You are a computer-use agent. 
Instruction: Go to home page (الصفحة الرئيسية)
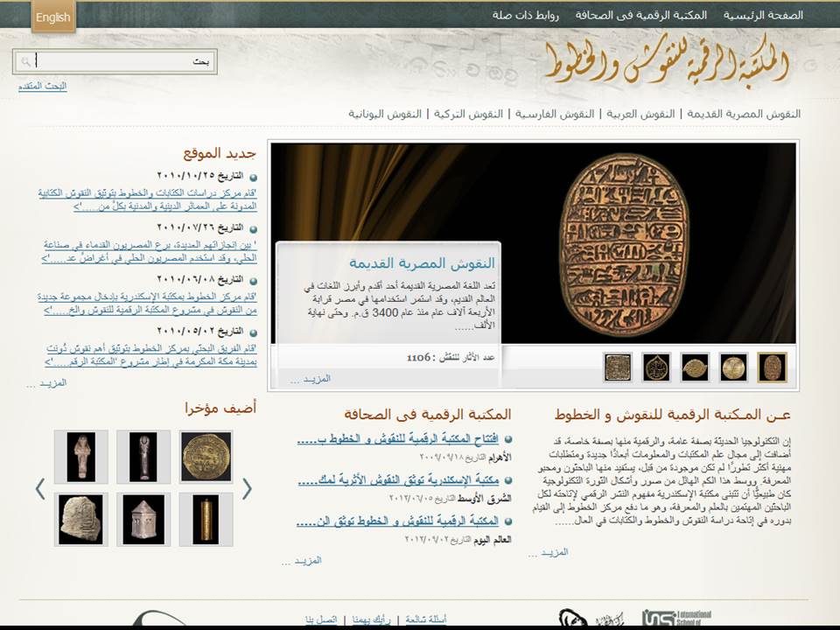coord(762,15)
